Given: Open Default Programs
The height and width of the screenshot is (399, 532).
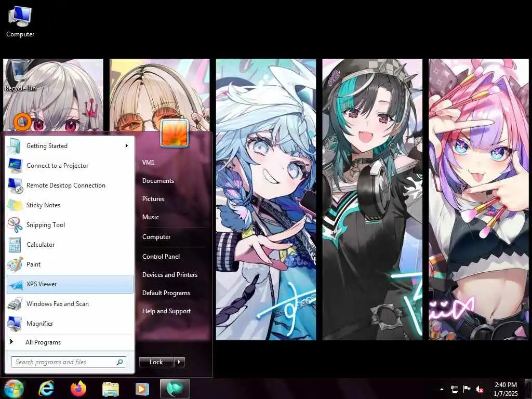Looking at the screenshot, I should click(166, 293).
